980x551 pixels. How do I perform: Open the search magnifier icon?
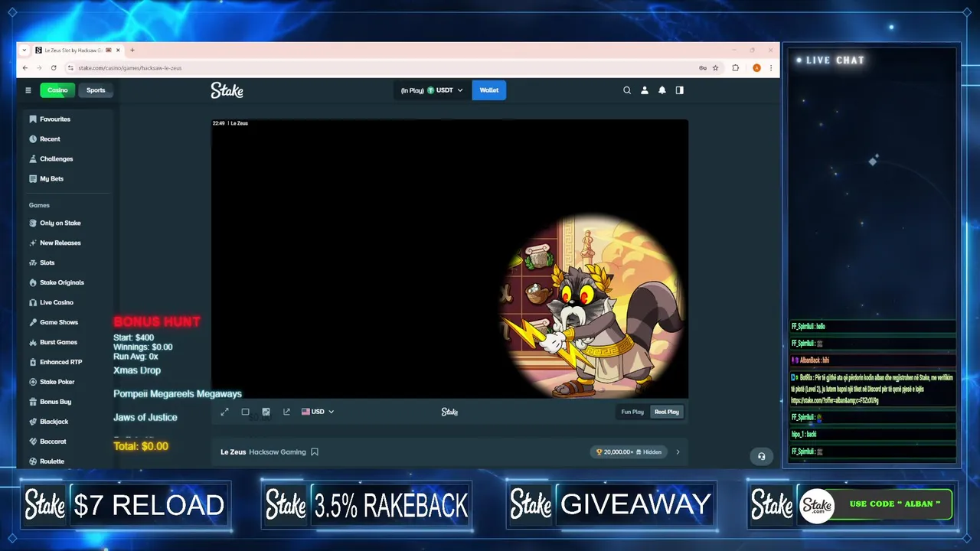tap(627, 90)
